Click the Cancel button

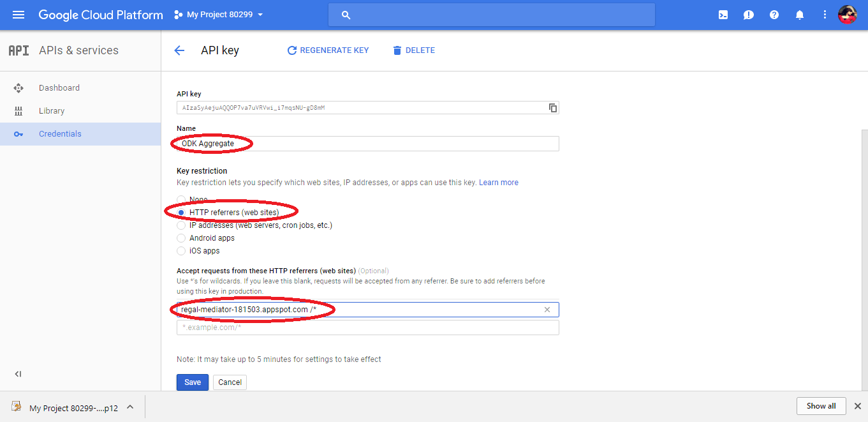(230, 382)
